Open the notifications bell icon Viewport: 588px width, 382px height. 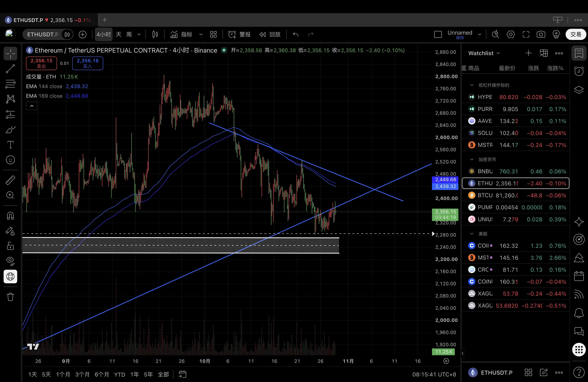click(579, 313)
